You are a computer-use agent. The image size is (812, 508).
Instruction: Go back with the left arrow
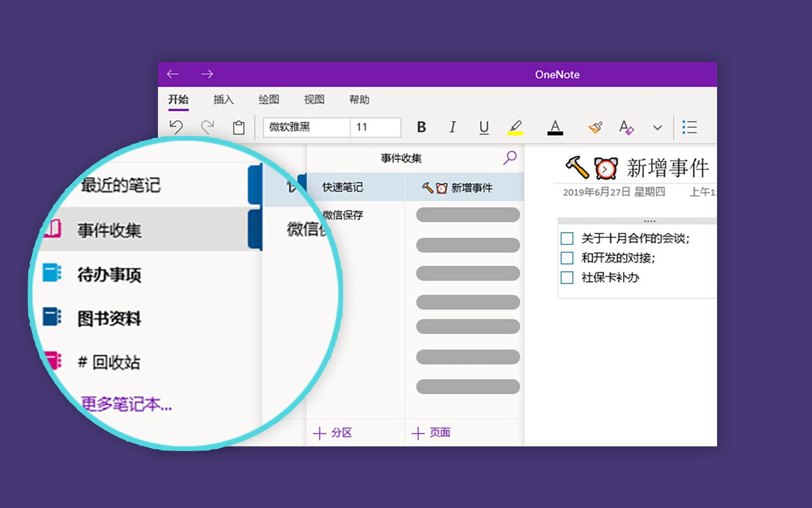173,74
